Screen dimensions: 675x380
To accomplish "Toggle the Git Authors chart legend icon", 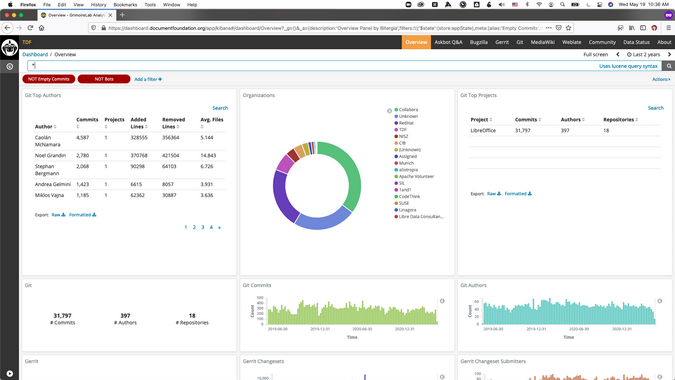I will tap(660, 301).
